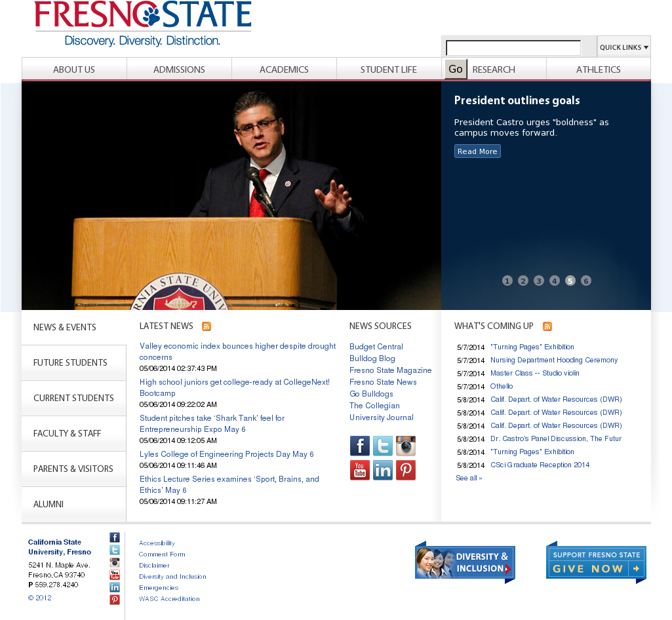Click Read More on president story
Image resolution: width=672 pixels, height=620 pixels.
click(477, 151)
